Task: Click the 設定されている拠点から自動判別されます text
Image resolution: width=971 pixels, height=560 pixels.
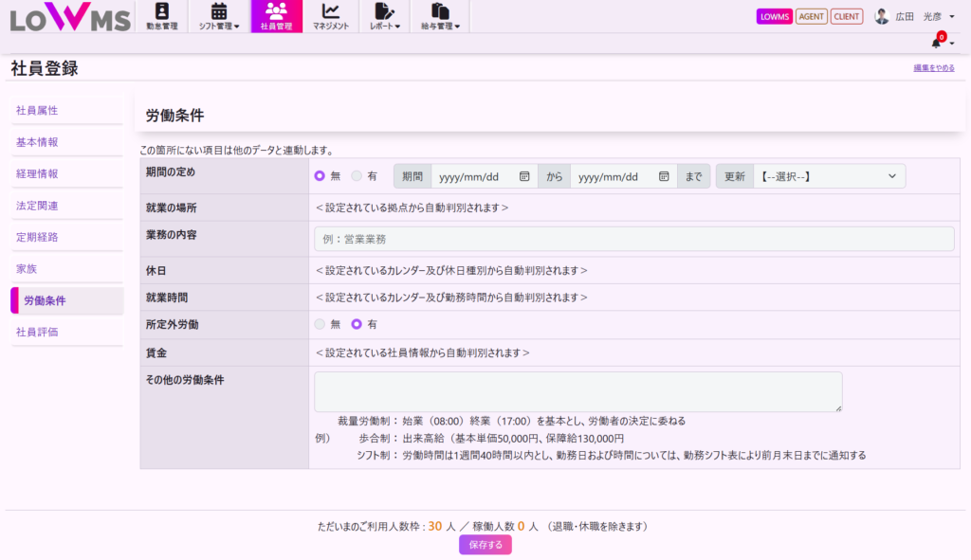Action: point(412,208)
